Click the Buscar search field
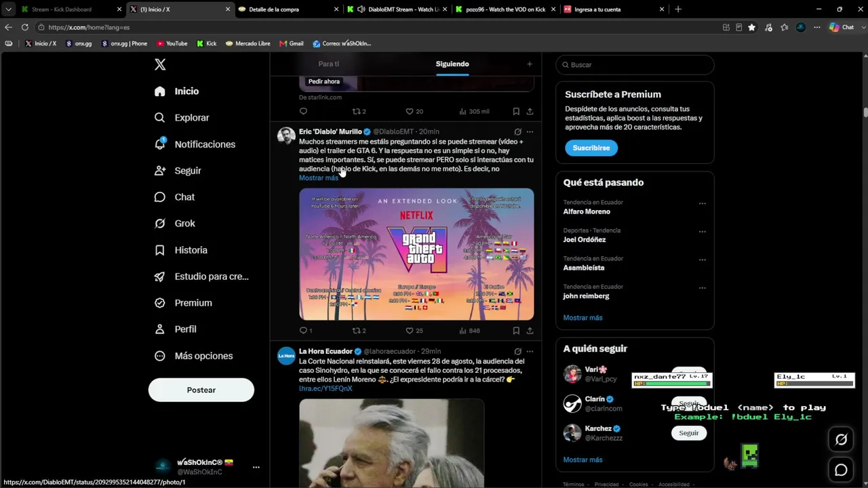This screenshot has height=488, width=868. coord(635,64)
